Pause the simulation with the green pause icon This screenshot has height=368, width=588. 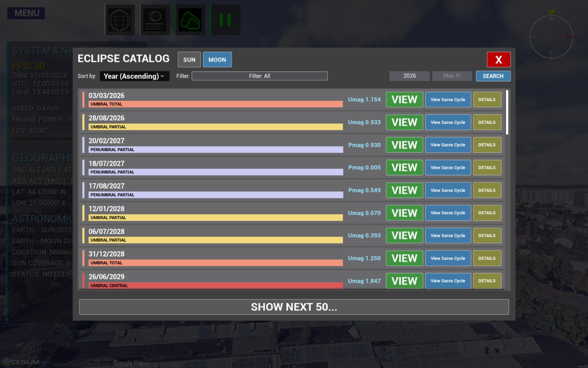click(x=225, y=20)
